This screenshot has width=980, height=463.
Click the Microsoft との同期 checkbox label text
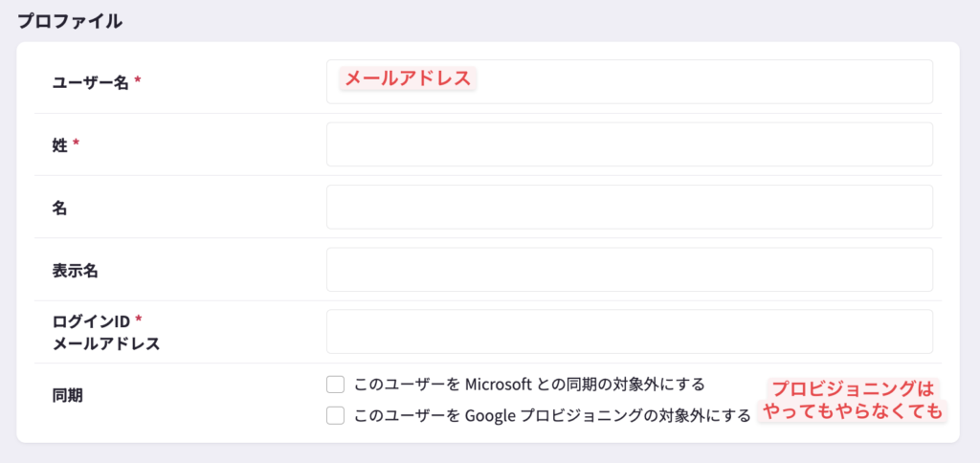(x=529, y=385)
